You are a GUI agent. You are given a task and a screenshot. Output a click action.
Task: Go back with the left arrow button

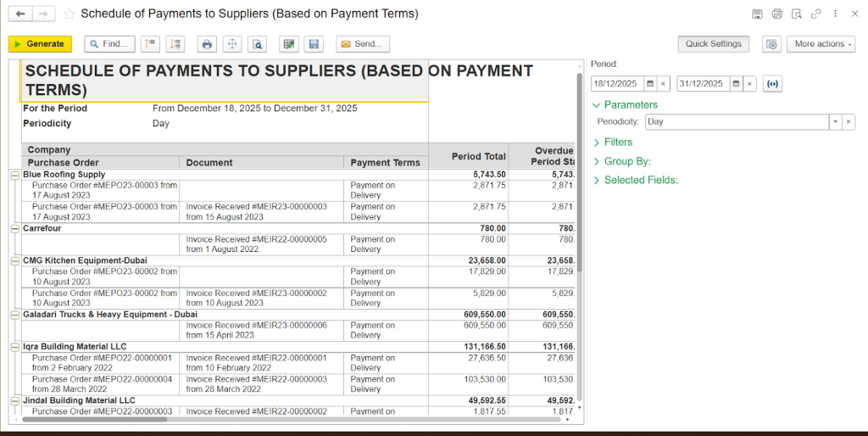(x=20, y=14)
